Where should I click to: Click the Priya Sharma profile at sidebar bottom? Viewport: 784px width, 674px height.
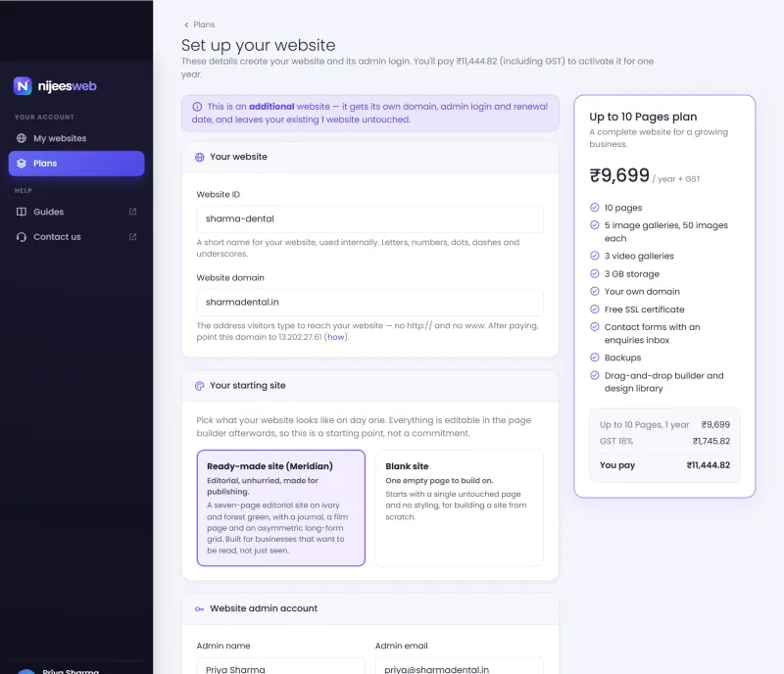pyautogui.click(x=76, y=670)
